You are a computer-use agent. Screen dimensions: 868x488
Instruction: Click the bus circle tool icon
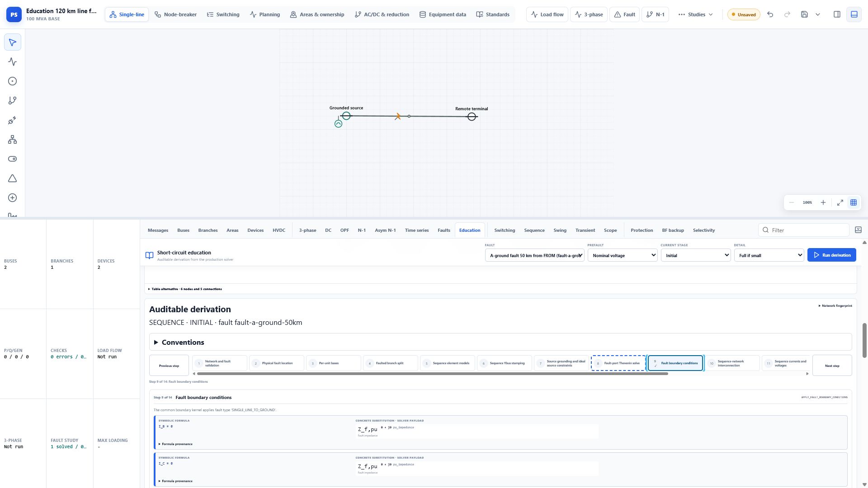13,81
